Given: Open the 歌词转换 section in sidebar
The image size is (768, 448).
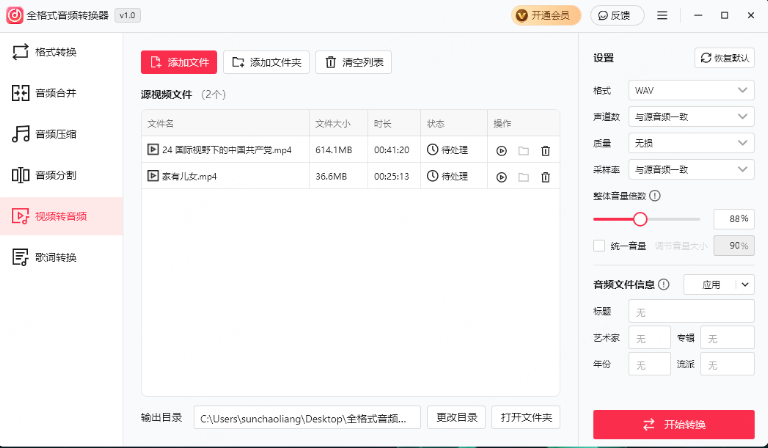Looking at the screenshot, I should [61, 257].
